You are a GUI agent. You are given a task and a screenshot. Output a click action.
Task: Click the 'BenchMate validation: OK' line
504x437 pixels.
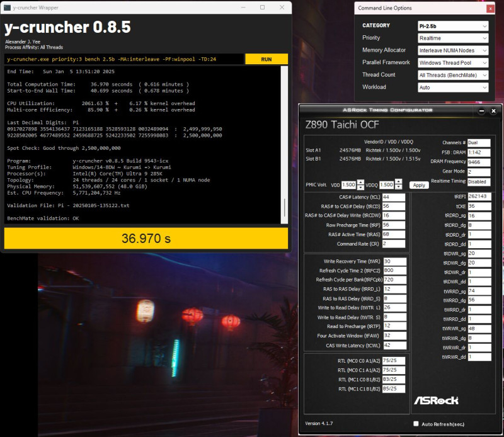pos(43,218)
